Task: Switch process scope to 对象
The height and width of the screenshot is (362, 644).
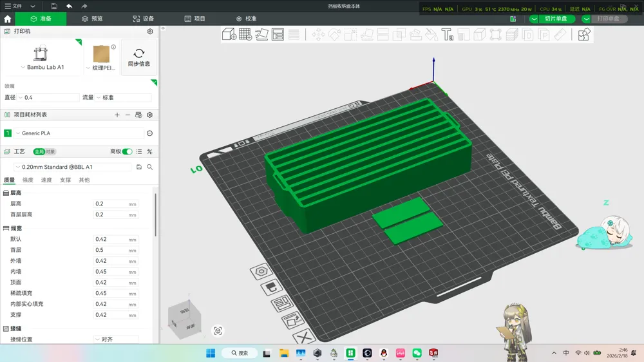Action: [x=50, y=151]
